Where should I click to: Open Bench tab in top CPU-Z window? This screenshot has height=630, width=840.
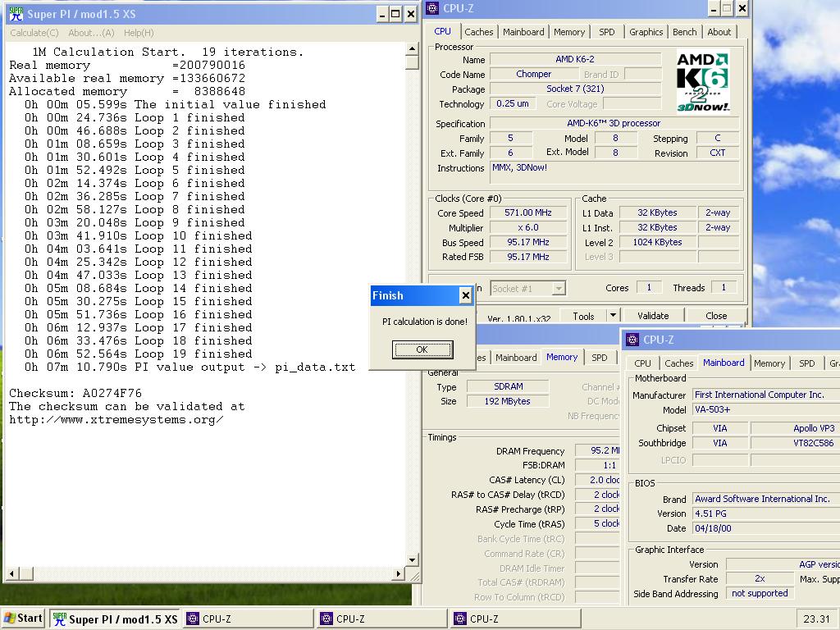685,32
